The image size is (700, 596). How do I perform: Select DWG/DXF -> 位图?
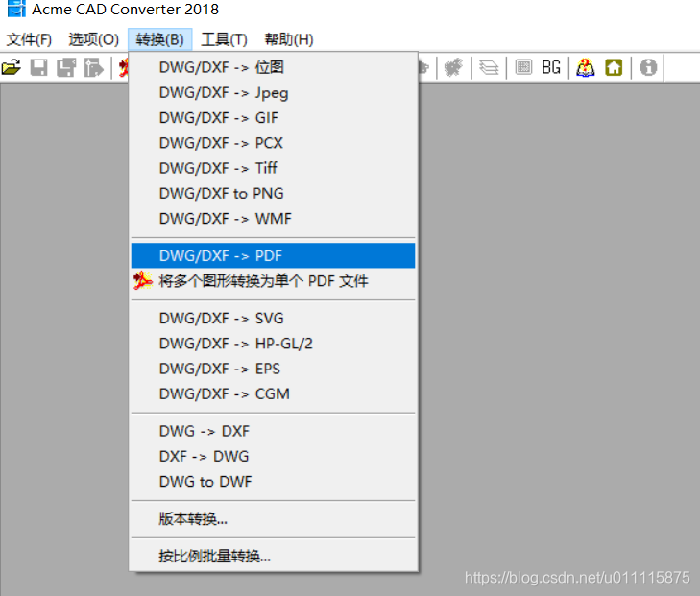point(273,67)
